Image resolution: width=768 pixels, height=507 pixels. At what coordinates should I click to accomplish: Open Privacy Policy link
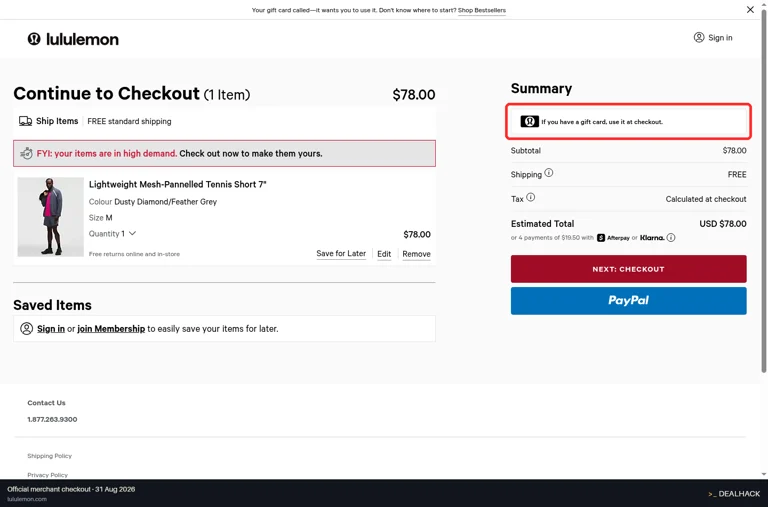pyautogui.click(x=48, y=475)
